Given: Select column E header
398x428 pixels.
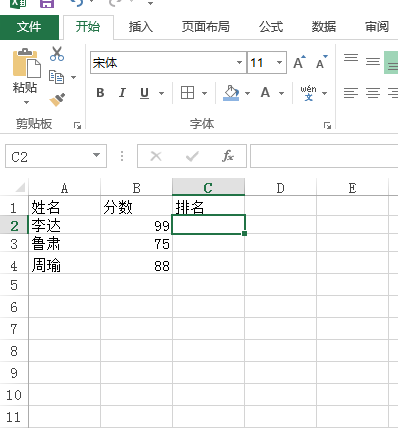Looking at the screenshot, I should click(352, 188).
